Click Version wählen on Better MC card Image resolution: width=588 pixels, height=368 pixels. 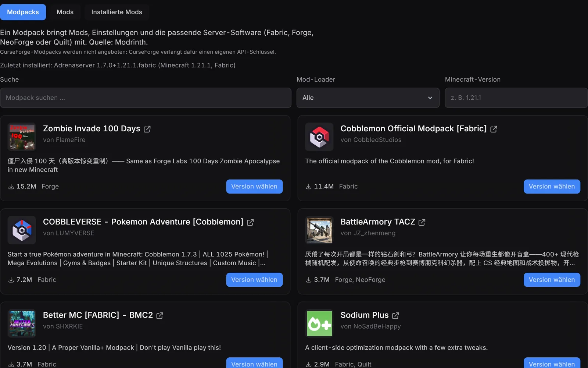[254, 363]
